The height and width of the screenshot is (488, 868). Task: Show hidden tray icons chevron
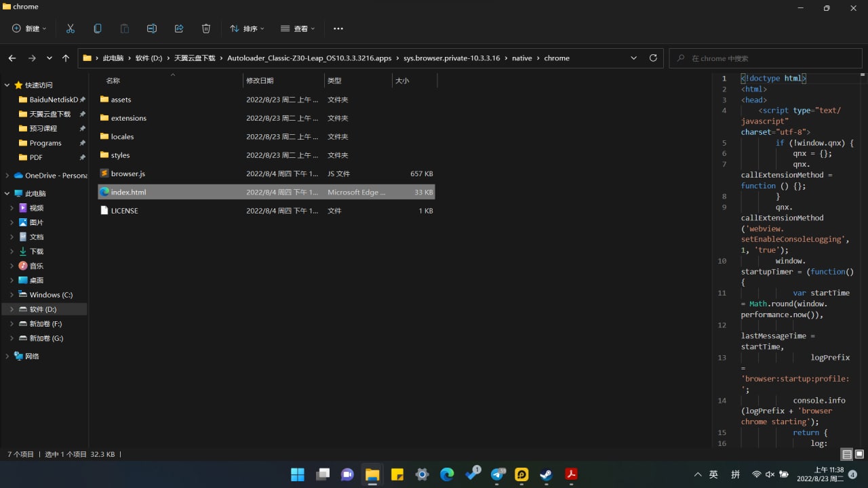coord(698,474)
